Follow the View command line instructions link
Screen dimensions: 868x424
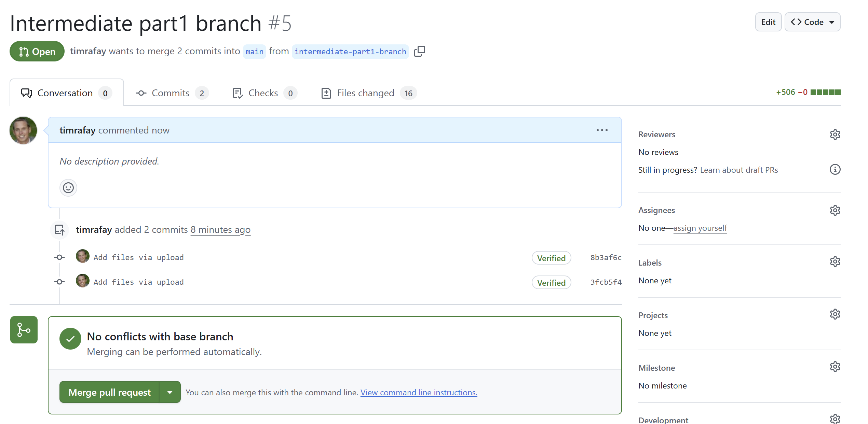pyautogui.click(x=419, y=393)
